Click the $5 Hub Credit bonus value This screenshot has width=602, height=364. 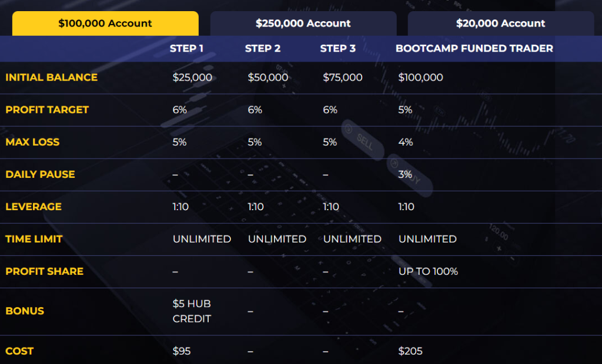[192, 311]
